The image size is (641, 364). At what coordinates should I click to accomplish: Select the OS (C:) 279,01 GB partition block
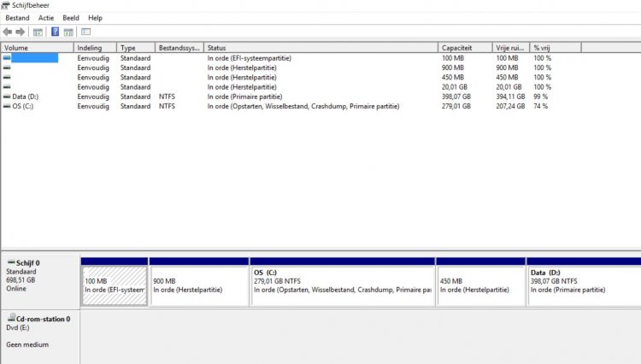(342, 285)
